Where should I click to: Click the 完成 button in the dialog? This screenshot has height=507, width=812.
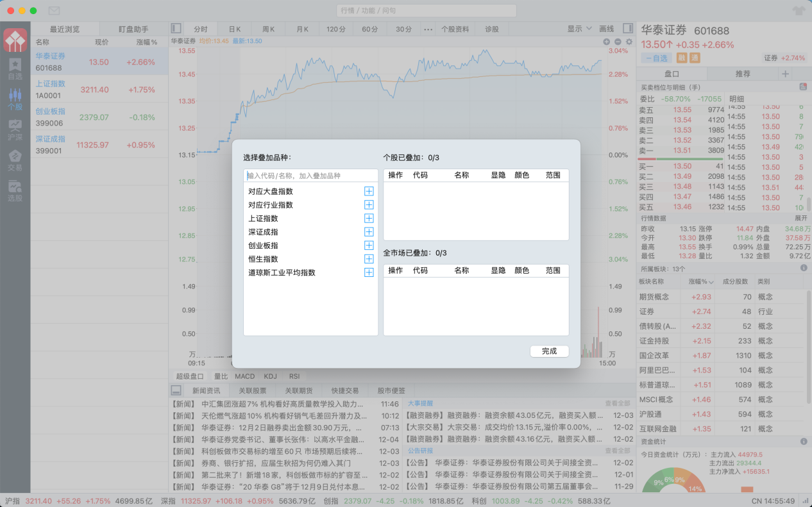click(550, 351)
